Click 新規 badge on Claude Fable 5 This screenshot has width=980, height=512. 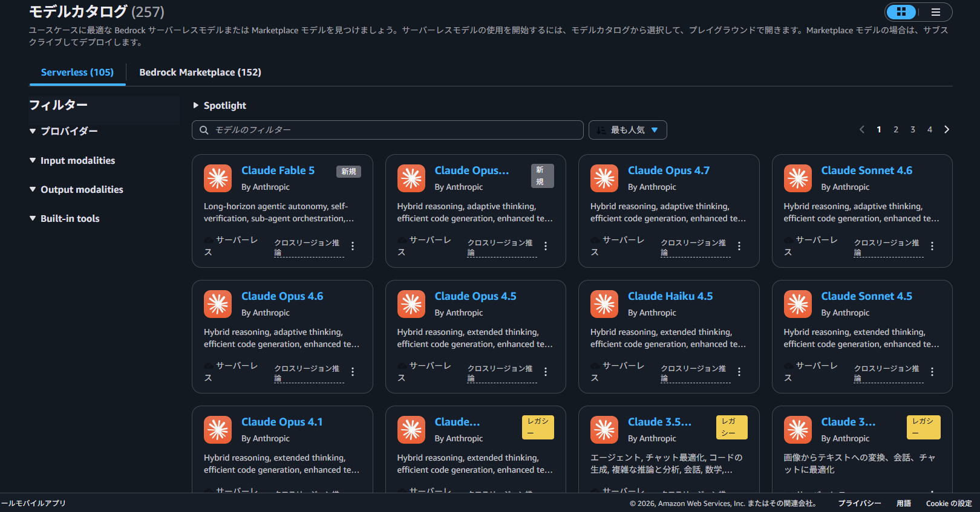[x=348, y=172]
